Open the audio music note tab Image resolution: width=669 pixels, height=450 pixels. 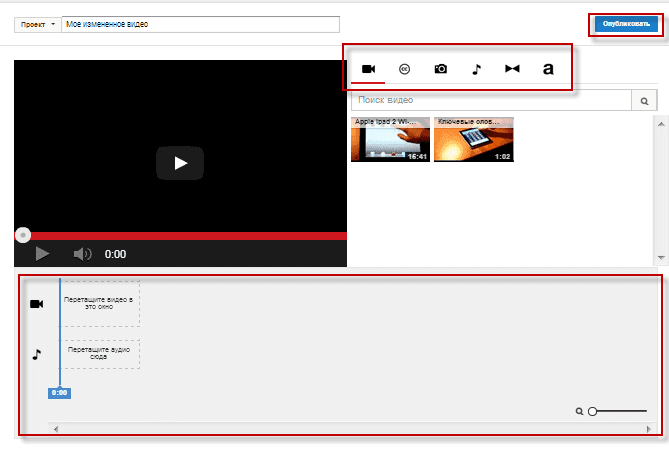(x=476, y=69)
